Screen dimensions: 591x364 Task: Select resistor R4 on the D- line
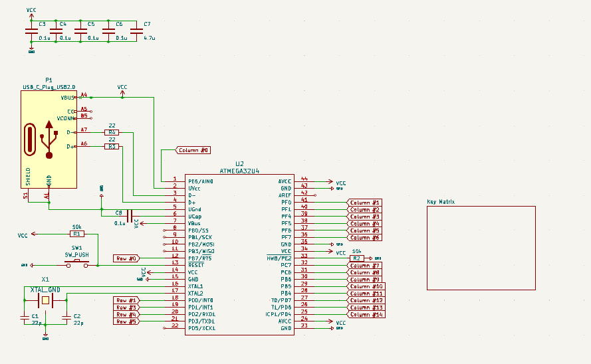112,132
